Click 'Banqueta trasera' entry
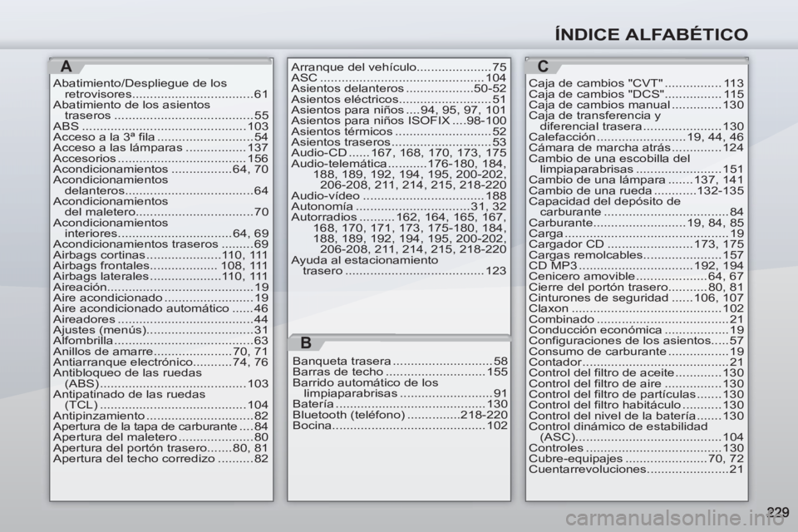Viewport: 798px width, 532px height. click(x=400, y=362)
